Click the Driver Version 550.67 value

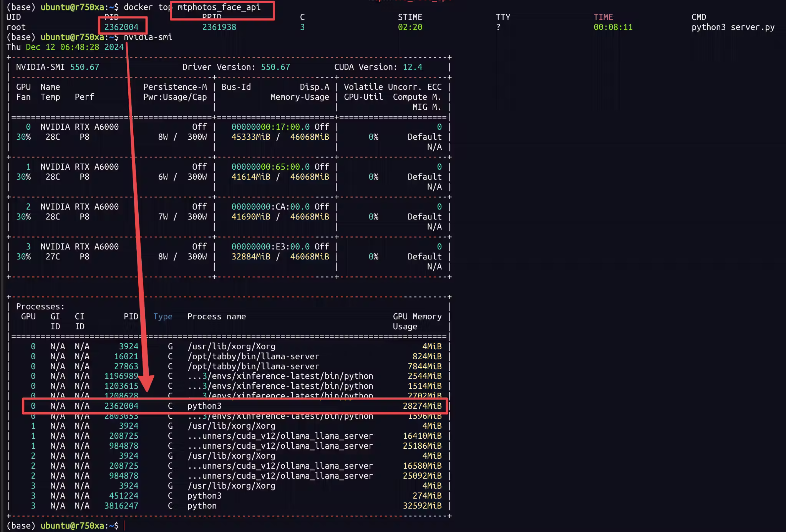(275, 67)
